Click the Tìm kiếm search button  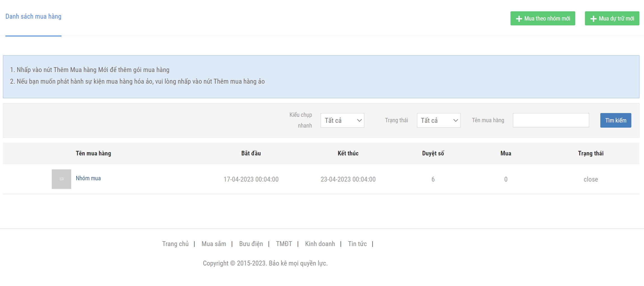click(615, 120)
